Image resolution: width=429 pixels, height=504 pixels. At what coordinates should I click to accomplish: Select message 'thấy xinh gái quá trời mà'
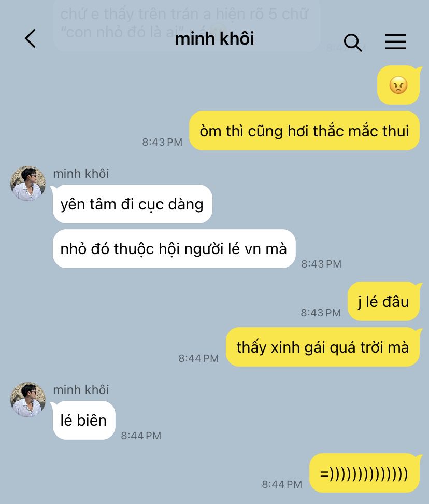[323, 347]
